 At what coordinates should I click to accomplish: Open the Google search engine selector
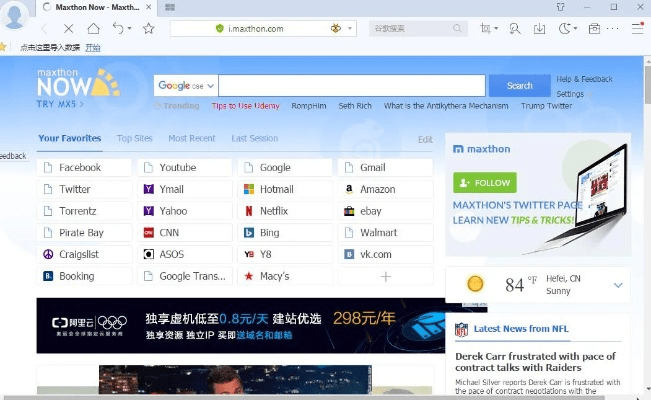click(186, 86)
